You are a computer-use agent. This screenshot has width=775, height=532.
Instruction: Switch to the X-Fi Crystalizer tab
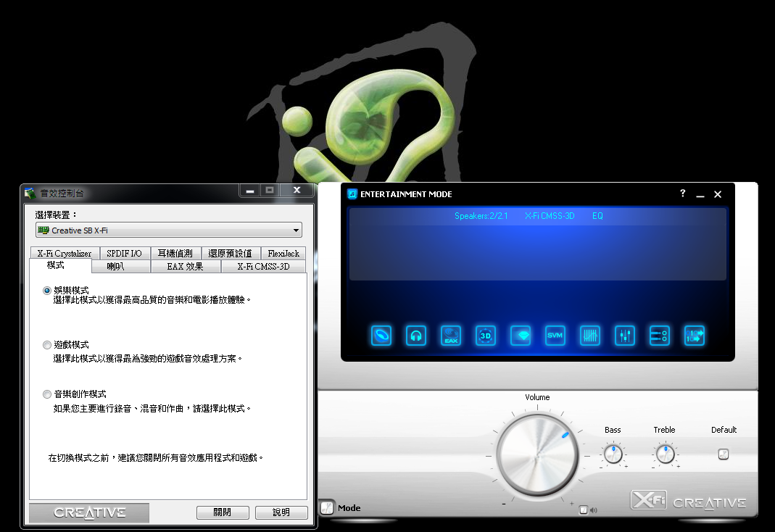point(65,253)
